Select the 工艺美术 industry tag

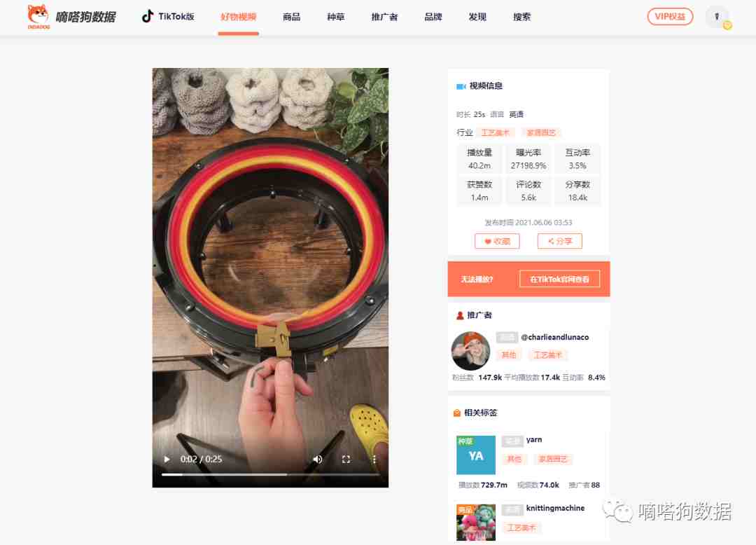coord(495,132)
